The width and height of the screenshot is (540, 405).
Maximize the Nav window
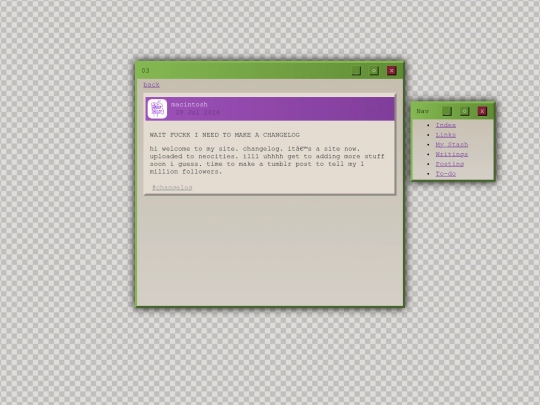pyautogui.click(x=465, y=111)
